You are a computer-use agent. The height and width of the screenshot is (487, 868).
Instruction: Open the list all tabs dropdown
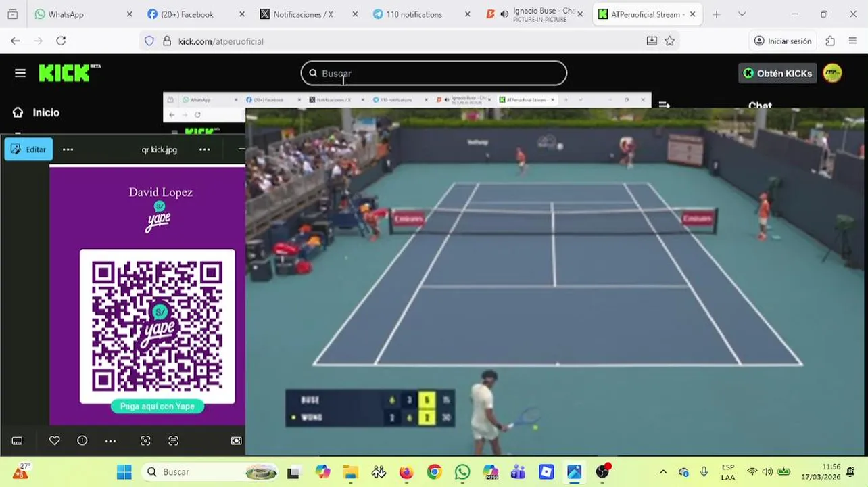point(742,14)
